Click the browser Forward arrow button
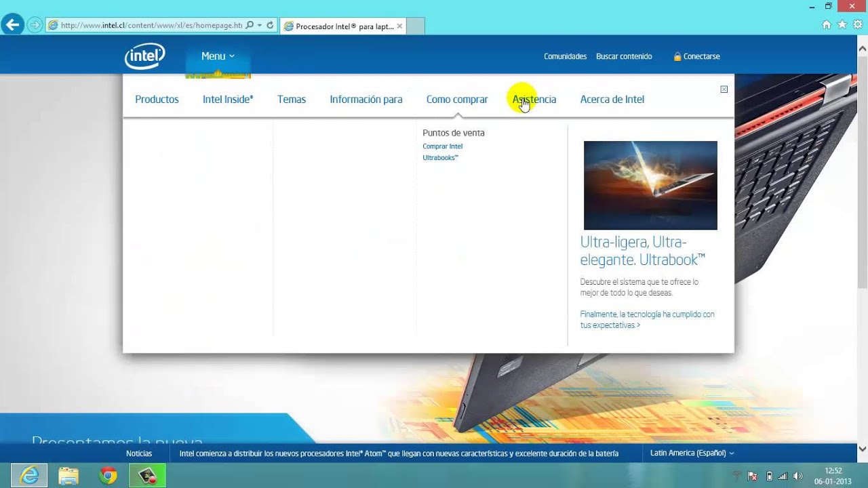 click(x=35, y=26)
